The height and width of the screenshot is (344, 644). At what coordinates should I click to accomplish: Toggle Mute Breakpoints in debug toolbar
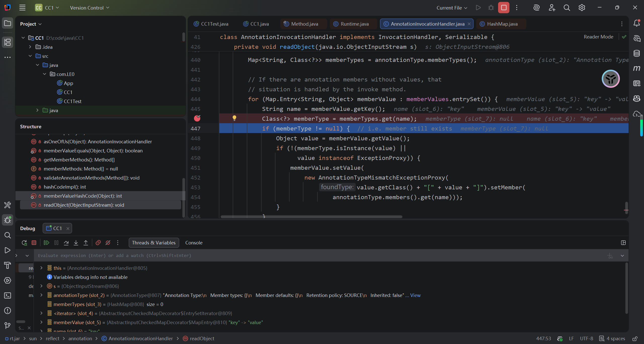point(108,243)
